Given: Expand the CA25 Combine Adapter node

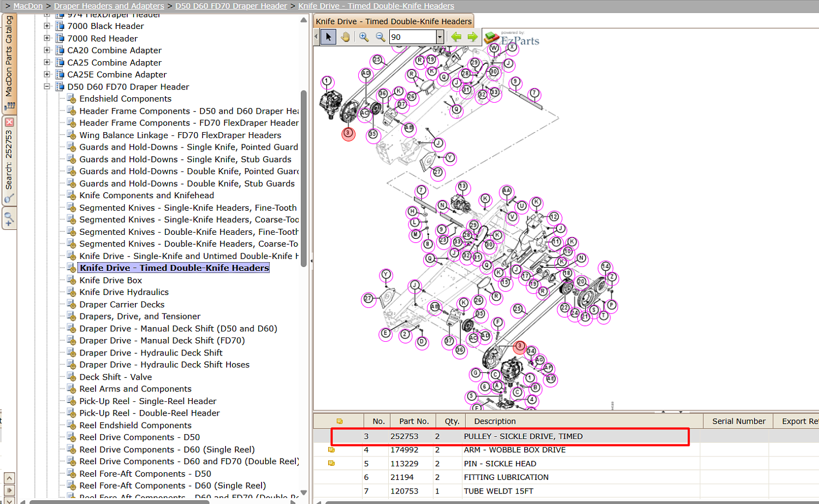Looking at the screenshot, I should tap(47, 62).
